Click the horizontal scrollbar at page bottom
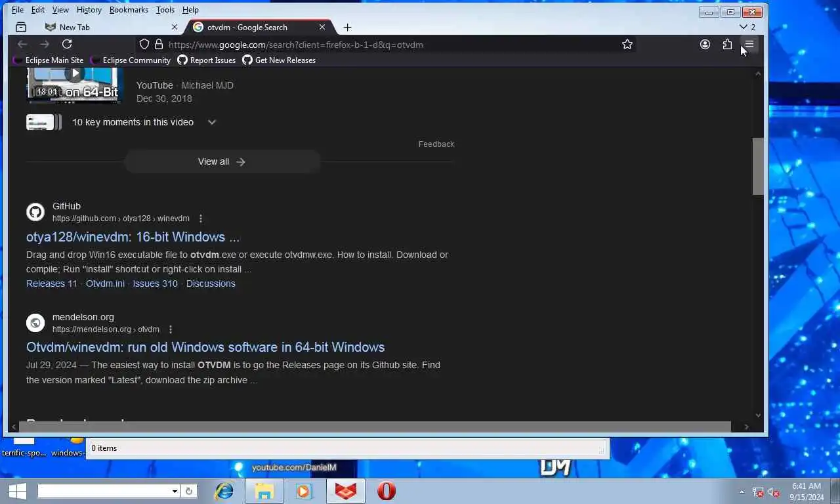The height and width of the screenshot is (504, 840). pyautogui.click(x=374, y=427)
